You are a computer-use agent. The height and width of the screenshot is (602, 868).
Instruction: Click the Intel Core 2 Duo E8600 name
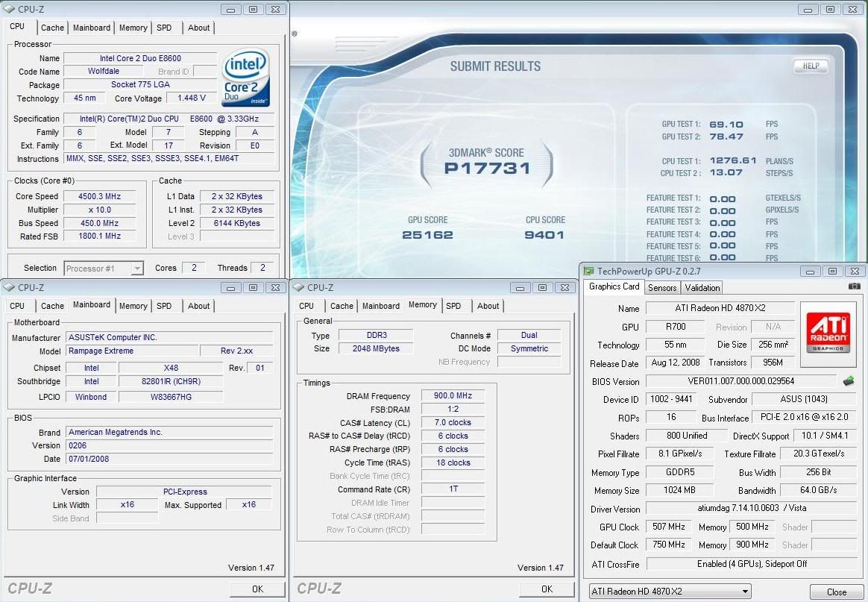pos(140,58)
